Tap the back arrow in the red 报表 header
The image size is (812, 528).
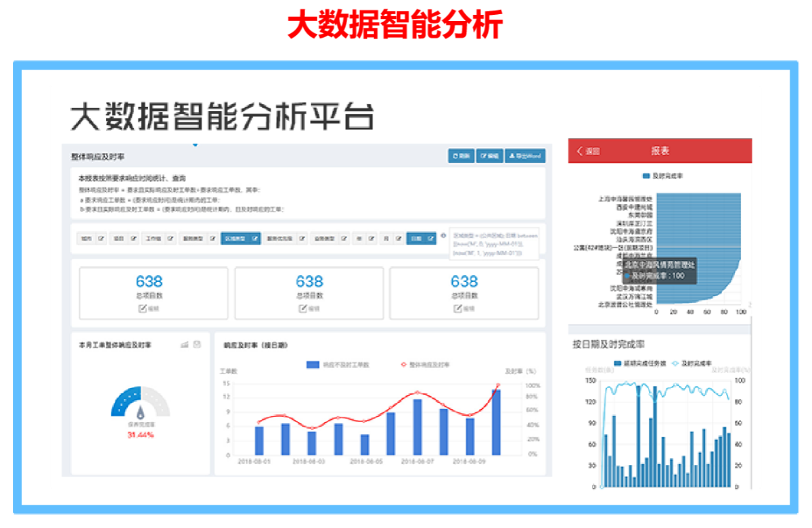coord(580,151)
